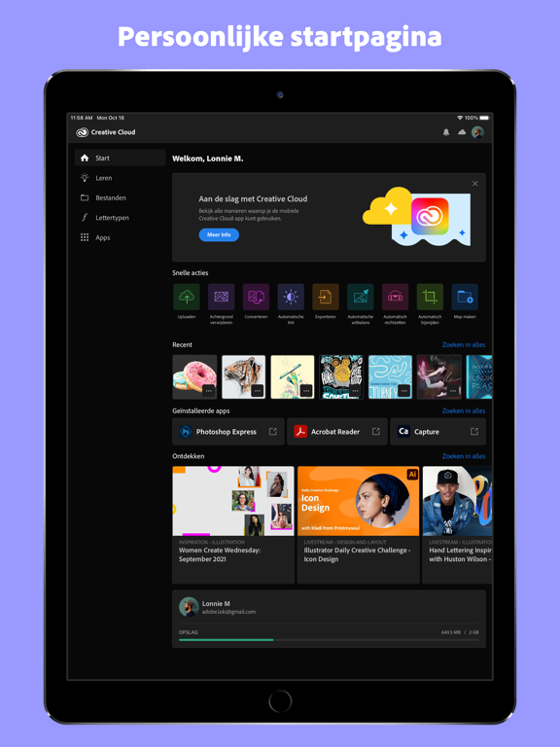
Task: Select the Uploaden quick action
Action: coord(187,297)
